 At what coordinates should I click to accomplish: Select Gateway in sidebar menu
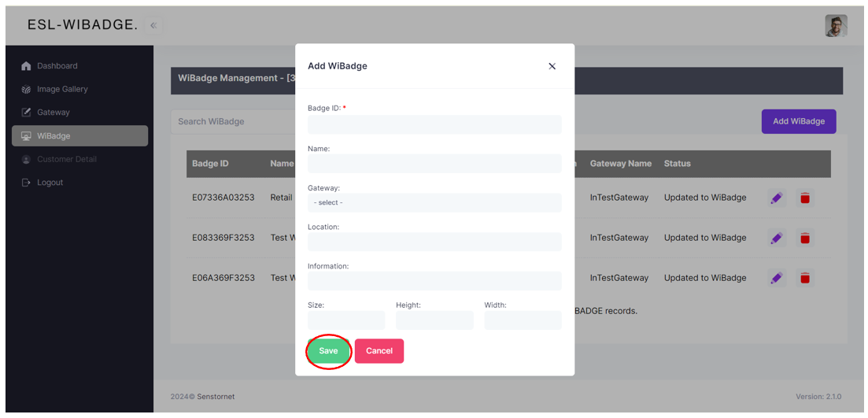coord(53,113)
